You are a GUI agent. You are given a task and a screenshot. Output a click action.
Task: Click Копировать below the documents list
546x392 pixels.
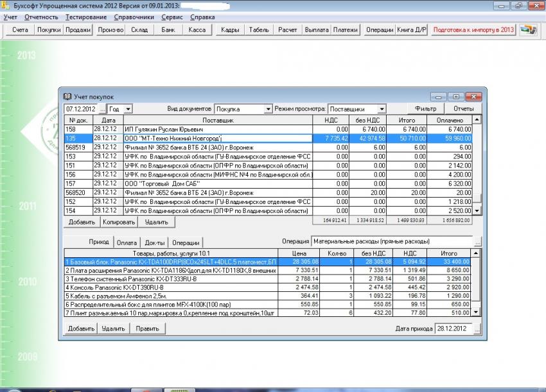tap(119, 222)
